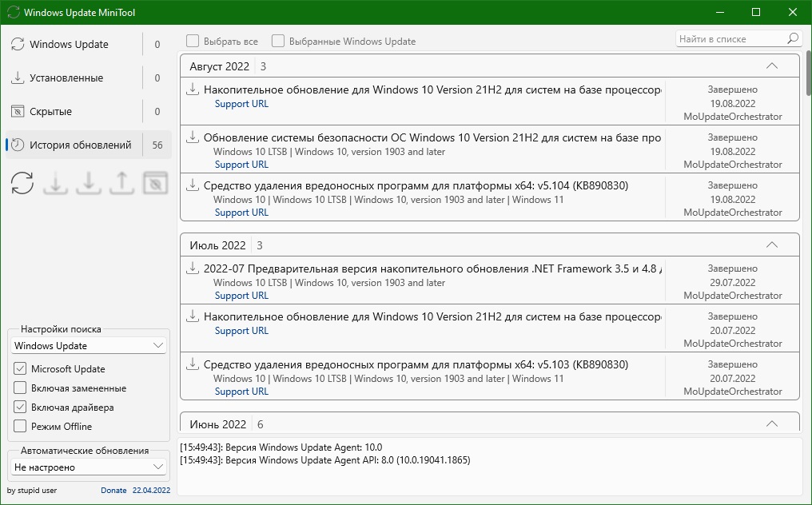Screen dimensions: 812x505
Task: Click the refresh updates circular arrows icon
Action: coord(22,183)
